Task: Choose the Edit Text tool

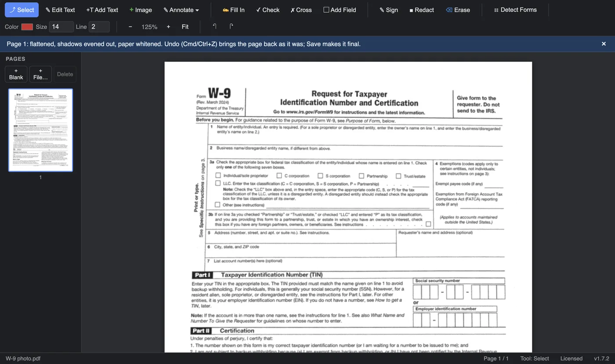Action: coord(60,10)
